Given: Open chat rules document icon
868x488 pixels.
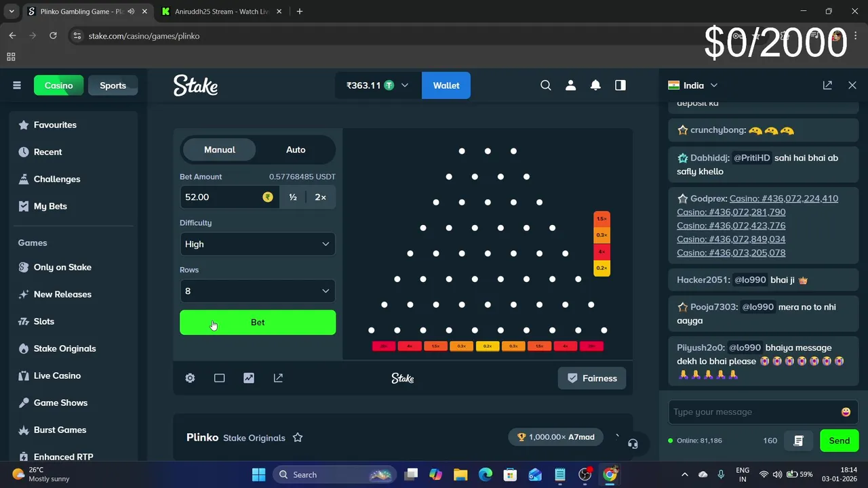Looking at the screenshot, I should click(798, 441).
